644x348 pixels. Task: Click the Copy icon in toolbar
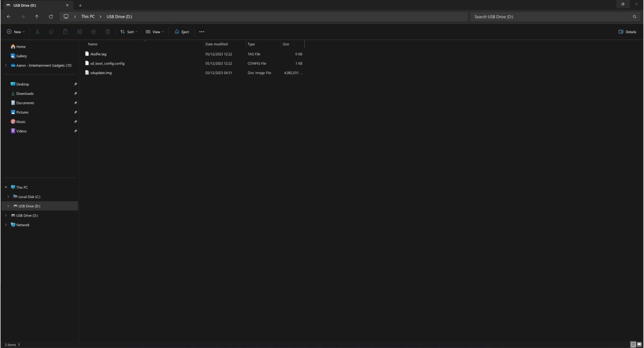click(52, 32)
